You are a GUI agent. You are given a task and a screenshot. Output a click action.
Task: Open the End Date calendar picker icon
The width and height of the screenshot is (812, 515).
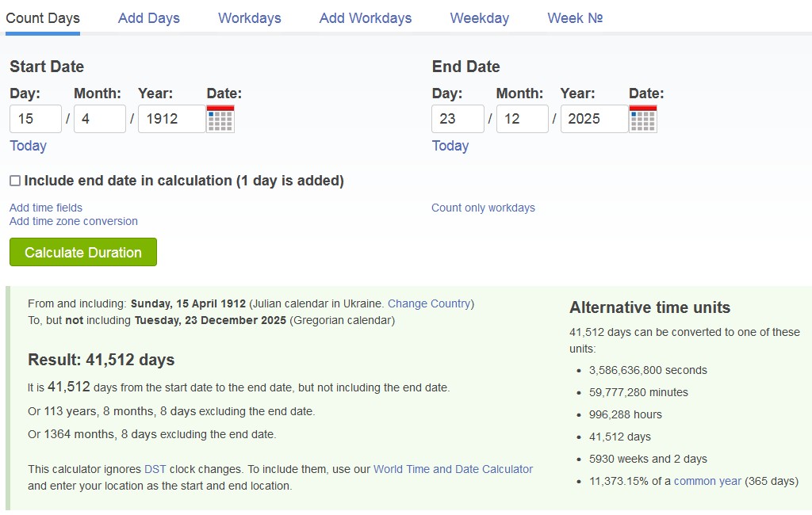tap(643, 119)
